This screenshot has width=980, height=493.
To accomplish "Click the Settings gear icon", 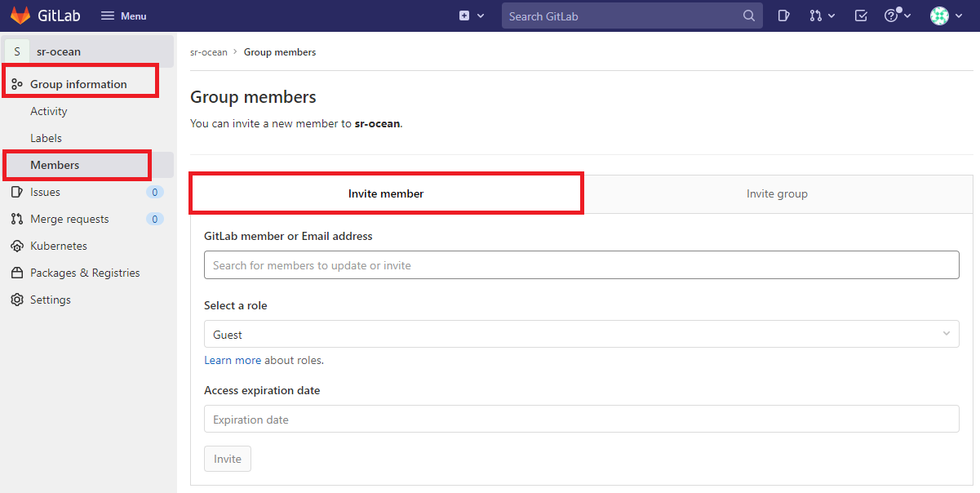I will (16, 300).
